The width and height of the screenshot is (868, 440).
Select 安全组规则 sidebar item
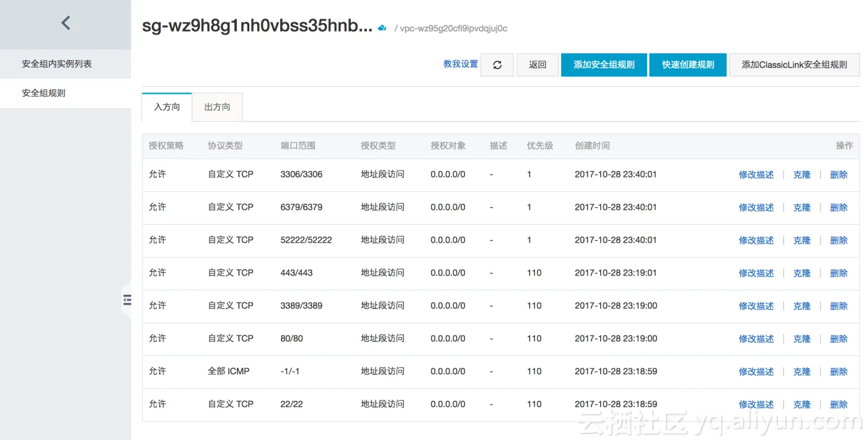pyautogui.click(x=44, y=93)
